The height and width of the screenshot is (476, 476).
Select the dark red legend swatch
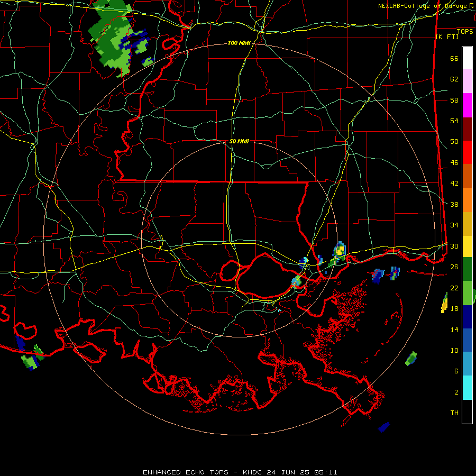tap(467, 129)
